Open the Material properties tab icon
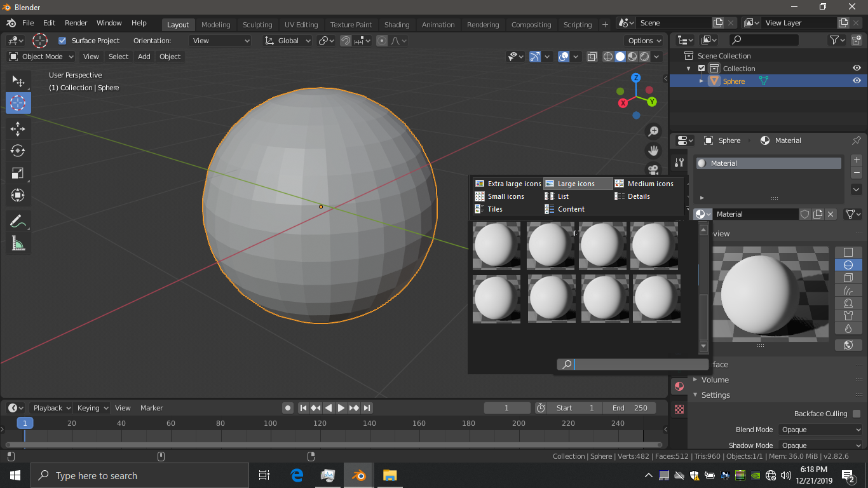The image size is (868, 488). click(679, 386)
